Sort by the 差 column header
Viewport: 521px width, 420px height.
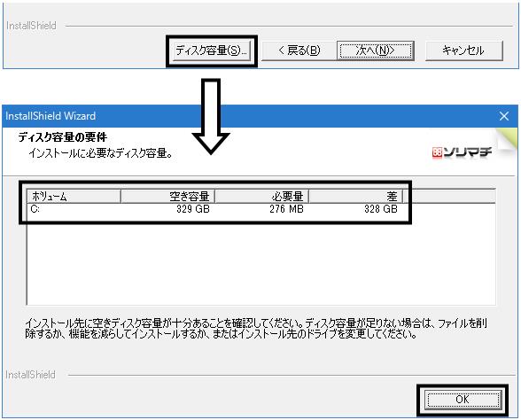click(356, 197)
